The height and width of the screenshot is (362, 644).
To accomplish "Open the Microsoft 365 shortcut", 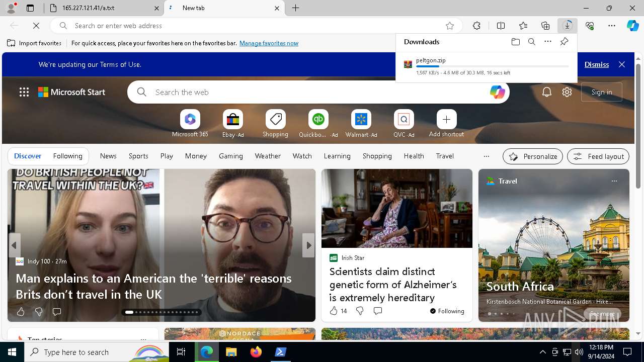I will tap(190, 124).
